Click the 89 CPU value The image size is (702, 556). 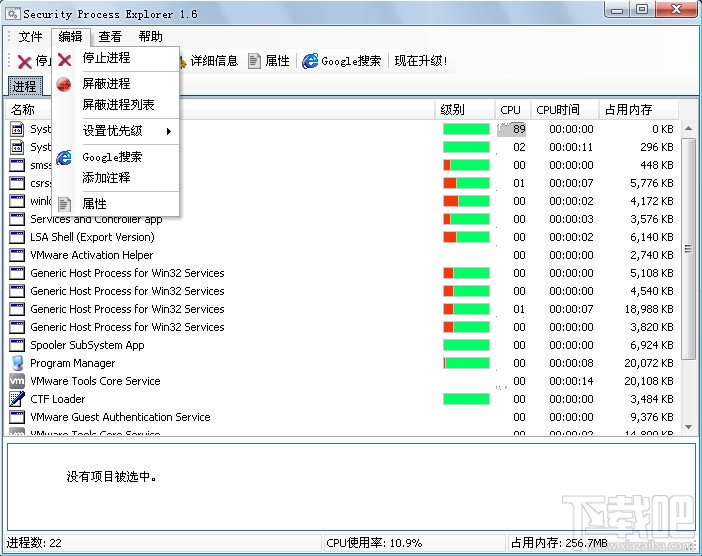pyautogui.click(x=519, y=129)
